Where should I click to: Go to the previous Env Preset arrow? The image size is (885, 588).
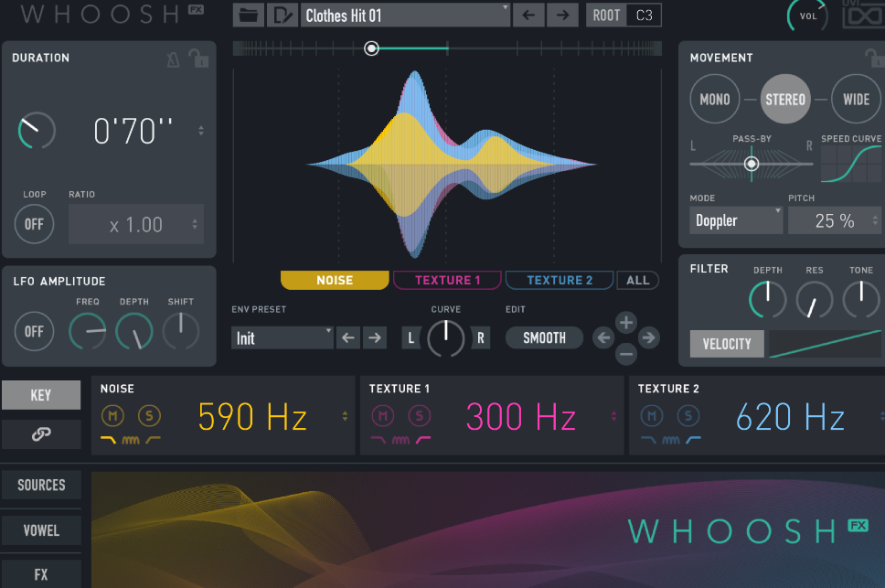tap(348, 338)
